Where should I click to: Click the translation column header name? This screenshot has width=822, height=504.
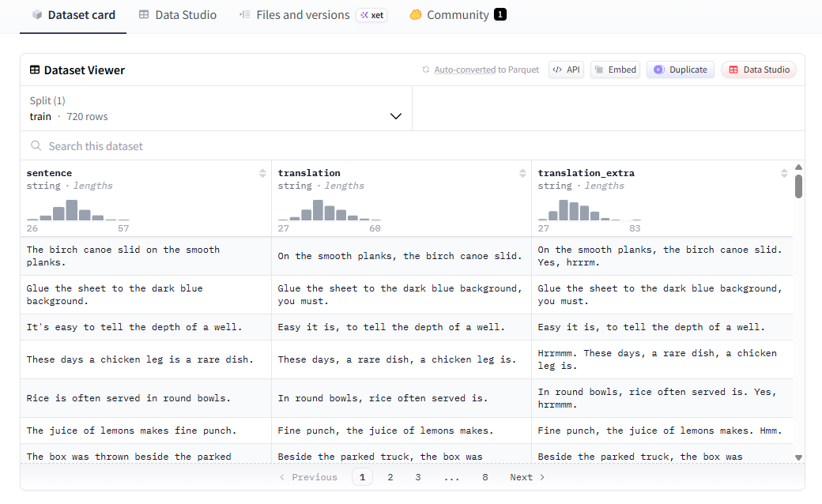point(309,173)
